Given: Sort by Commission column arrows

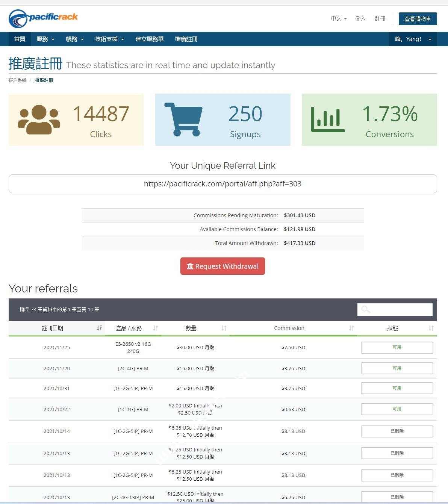Looking at the screenshot, I should (x=351, y=328).
